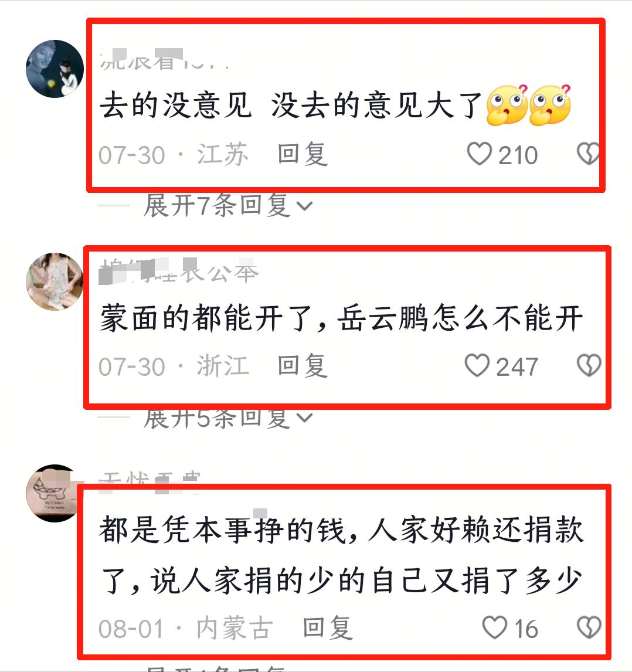
Task: Reply to the Inner Mongolia comment
Action: pos(328,628)
